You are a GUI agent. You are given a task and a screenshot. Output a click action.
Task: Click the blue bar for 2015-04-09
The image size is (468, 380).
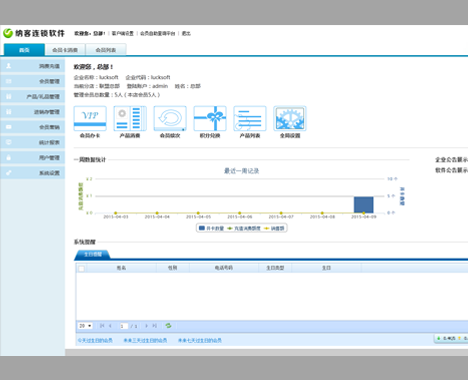pyautogui.click(x=364, y=205)
